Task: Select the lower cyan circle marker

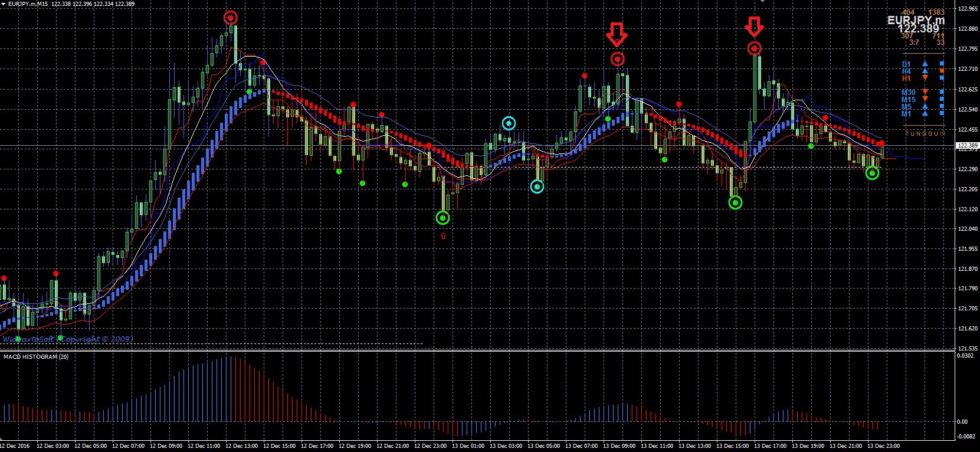Action: coord(537,186)
